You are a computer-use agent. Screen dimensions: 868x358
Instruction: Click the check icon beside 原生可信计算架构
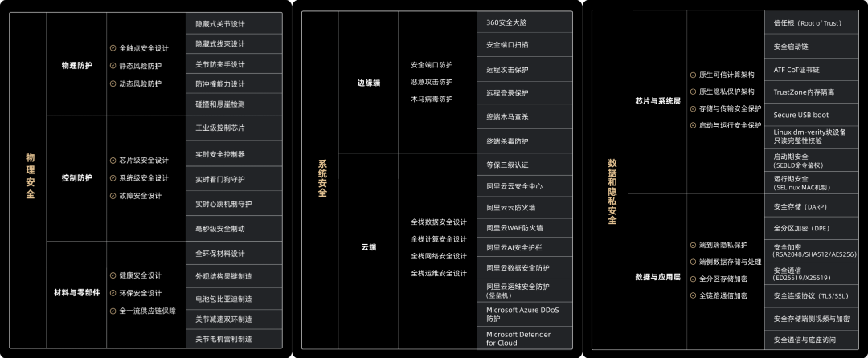[693, 75]
